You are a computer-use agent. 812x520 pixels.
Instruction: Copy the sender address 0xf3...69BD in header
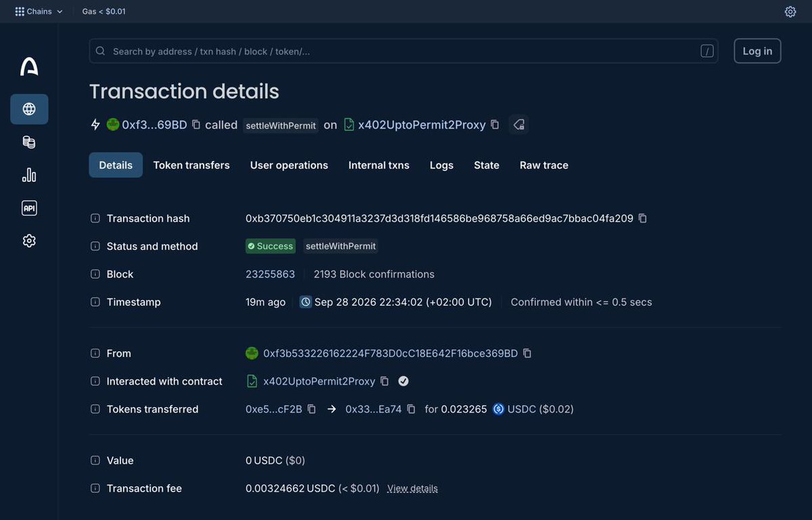[x=196, y=124]
